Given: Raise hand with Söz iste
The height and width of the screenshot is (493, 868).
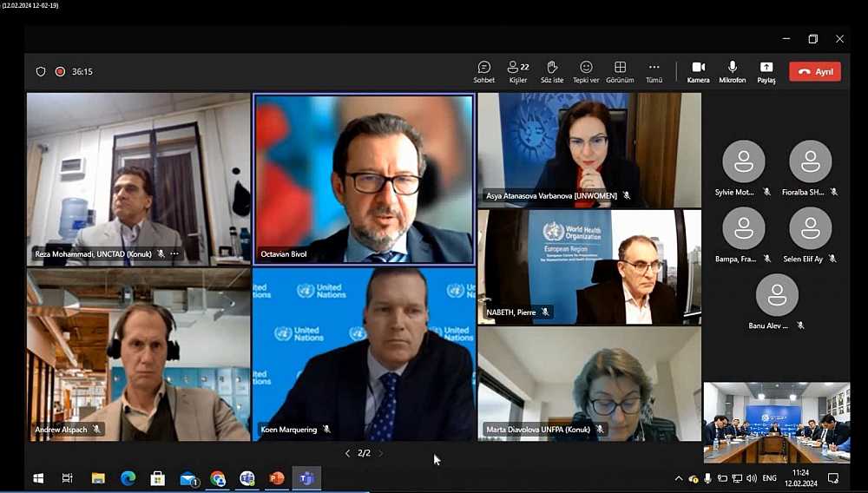Looking at the screenshot, I should pyautogui.click(x=552, y=71).
